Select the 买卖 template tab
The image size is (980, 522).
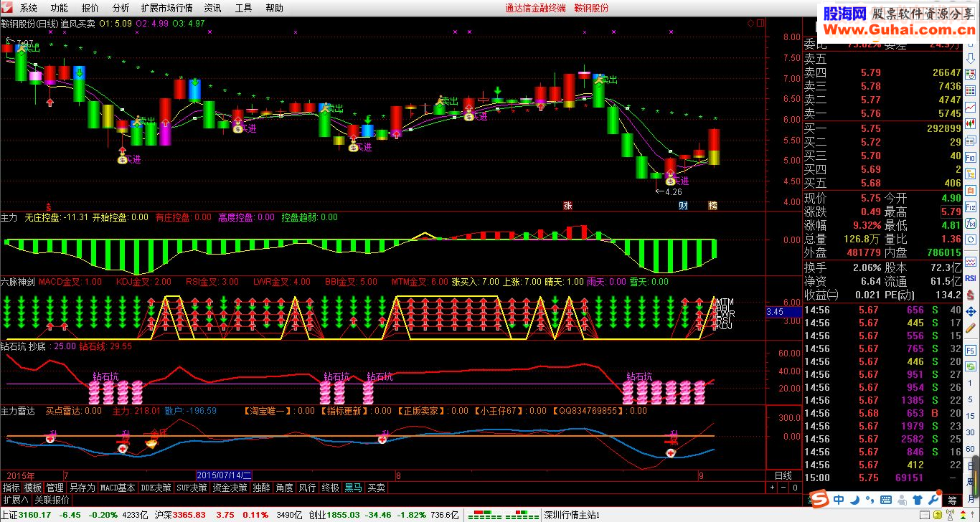point(377,488)
